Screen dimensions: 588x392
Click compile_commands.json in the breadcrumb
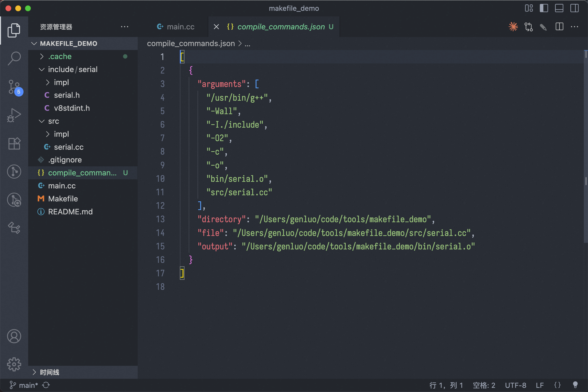click(x=191, y=44)
